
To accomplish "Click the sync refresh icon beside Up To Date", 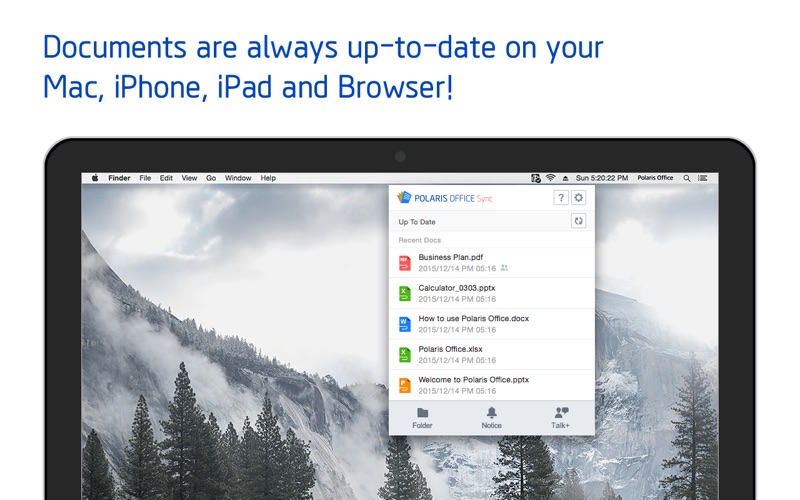I will 578,221.
